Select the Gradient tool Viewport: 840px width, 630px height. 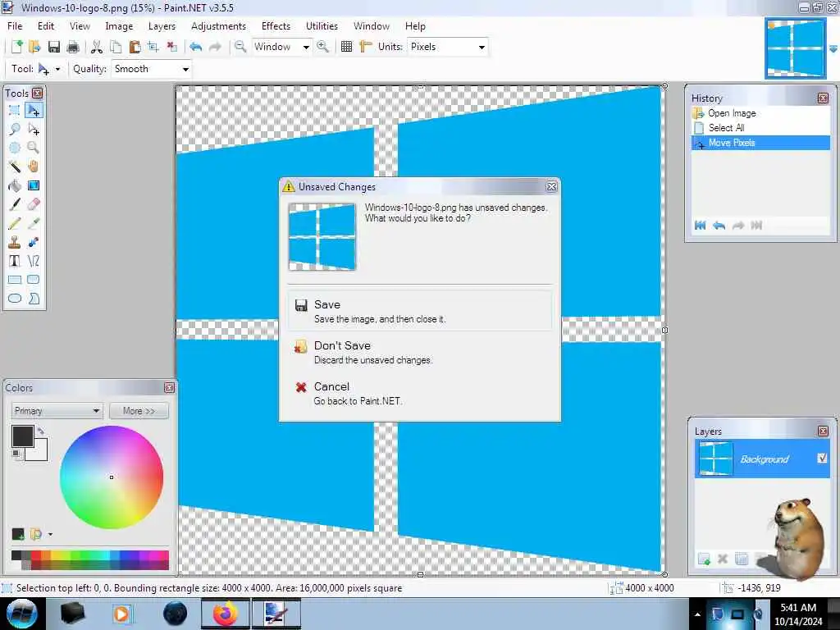[x=34, y=185]
